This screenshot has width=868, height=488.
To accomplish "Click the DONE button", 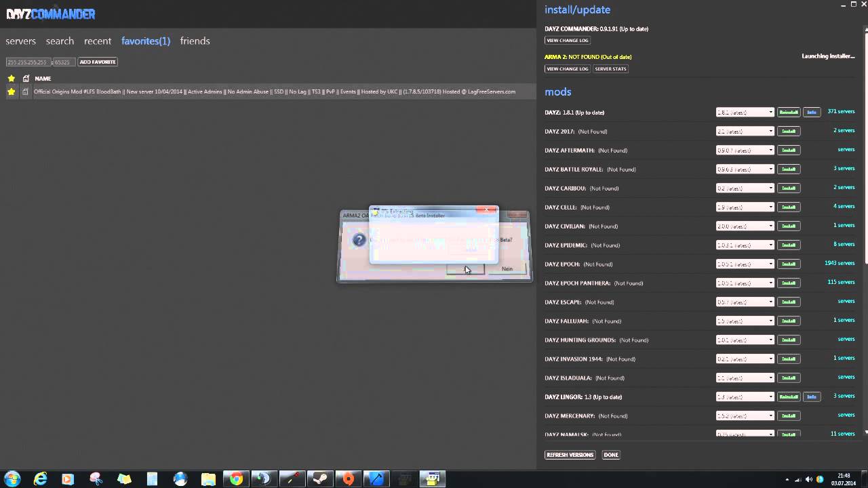I will pos(611,455).
